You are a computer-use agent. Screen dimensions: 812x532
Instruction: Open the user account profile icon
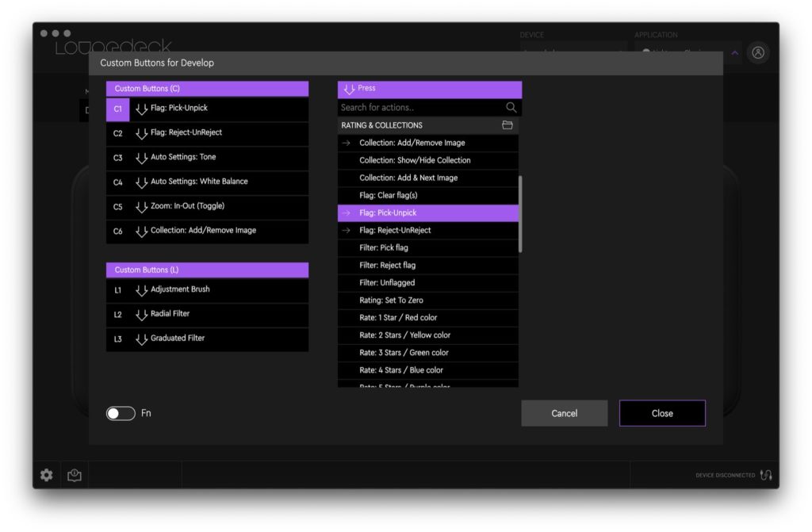pos(758,52)
